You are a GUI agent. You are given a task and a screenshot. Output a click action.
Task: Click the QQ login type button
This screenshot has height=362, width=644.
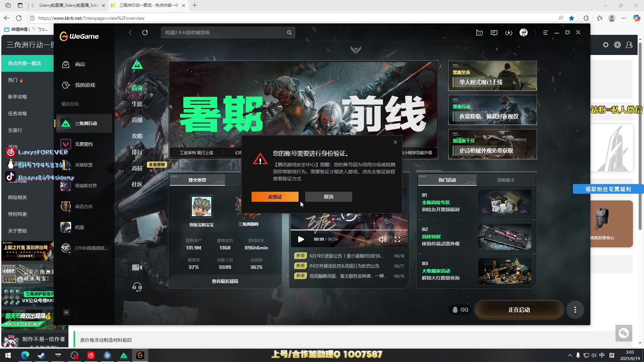click(460, 310)
